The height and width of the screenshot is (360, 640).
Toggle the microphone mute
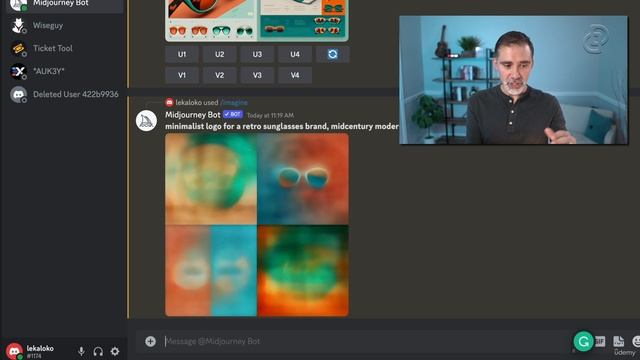click(x=81, y=351)
